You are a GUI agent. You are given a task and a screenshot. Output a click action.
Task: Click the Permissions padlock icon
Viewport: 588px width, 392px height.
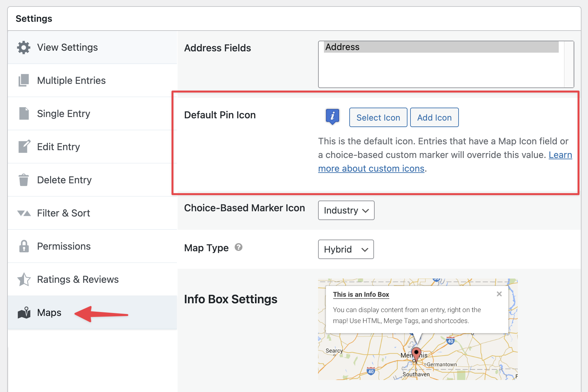click(x=24, y=246)
